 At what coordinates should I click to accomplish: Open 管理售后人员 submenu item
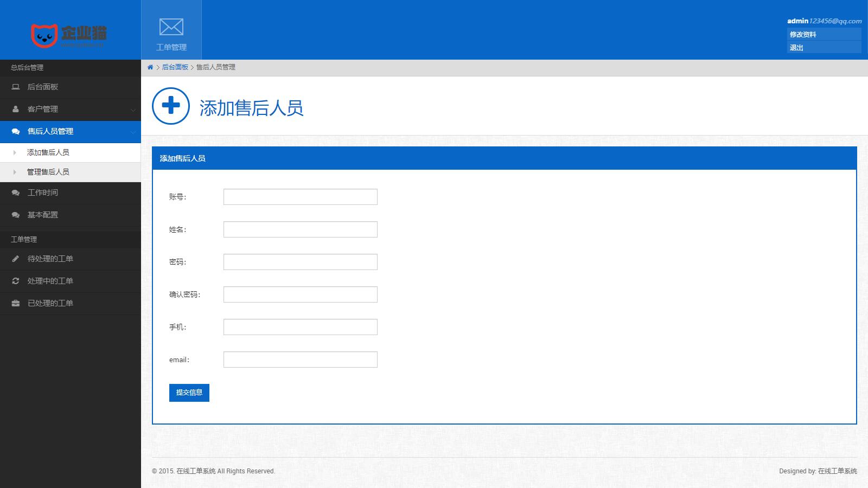click(48, 172)
